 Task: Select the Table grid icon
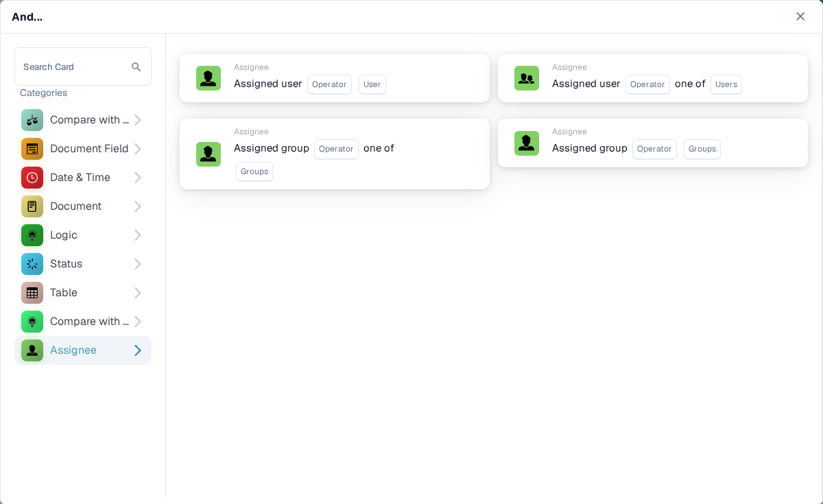pos(32,293)
